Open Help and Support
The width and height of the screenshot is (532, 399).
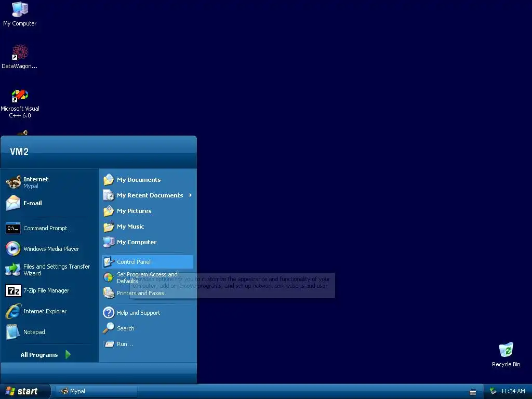click(148, 313)
